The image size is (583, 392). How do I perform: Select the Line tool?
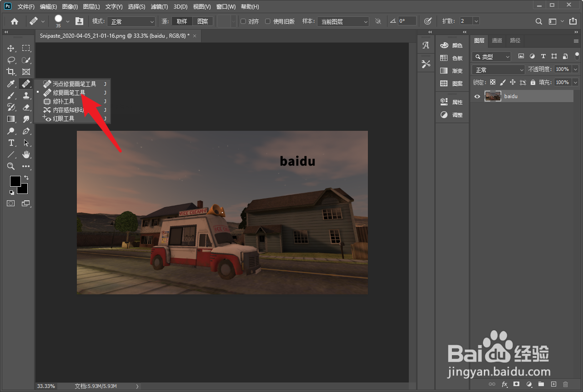coord(11,154)
